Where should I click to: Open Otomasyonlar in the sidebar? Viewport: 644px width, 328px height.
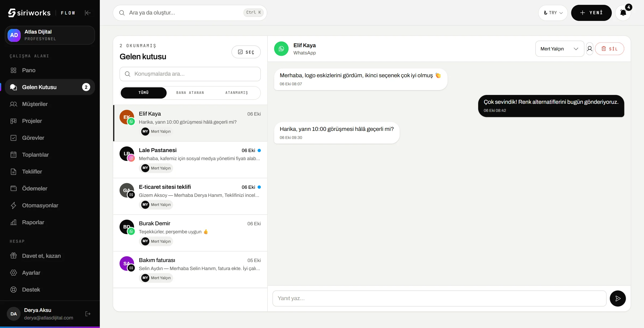point(50,205)
